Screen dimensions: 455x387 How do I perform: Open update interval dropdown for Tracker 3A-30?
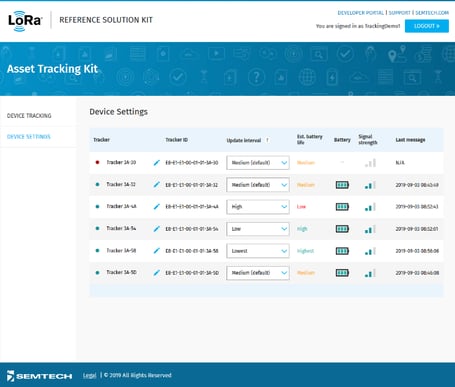coord(258,163)
